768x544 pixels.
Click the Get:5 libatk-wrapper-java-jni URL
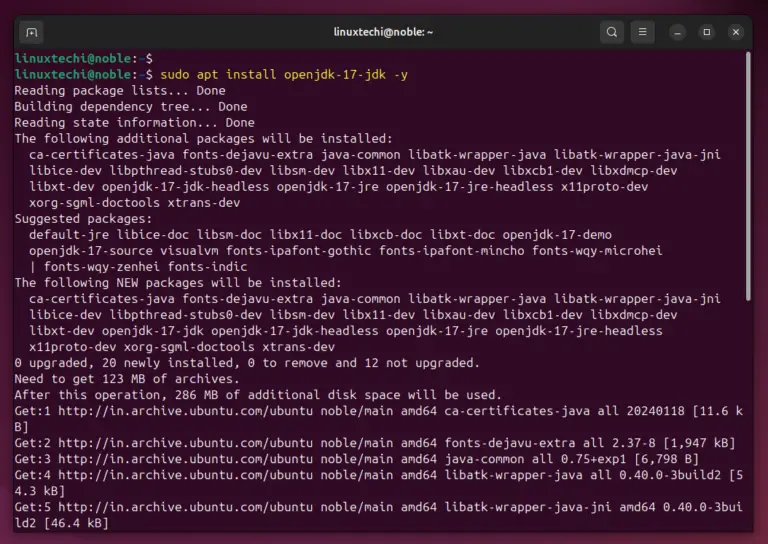[185, 507]
